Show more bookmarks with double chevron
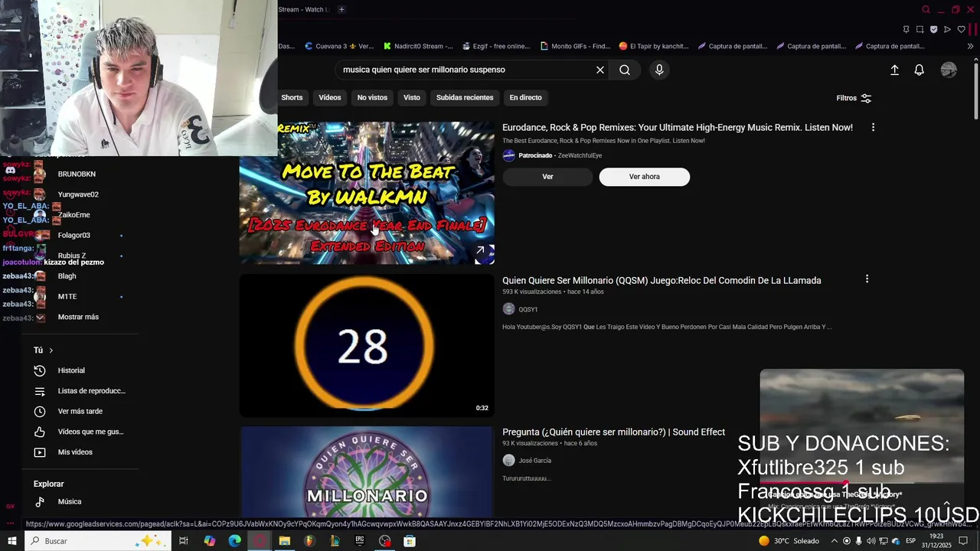The width and height of the screenshot is (980, 551). (x=971, y=46)
